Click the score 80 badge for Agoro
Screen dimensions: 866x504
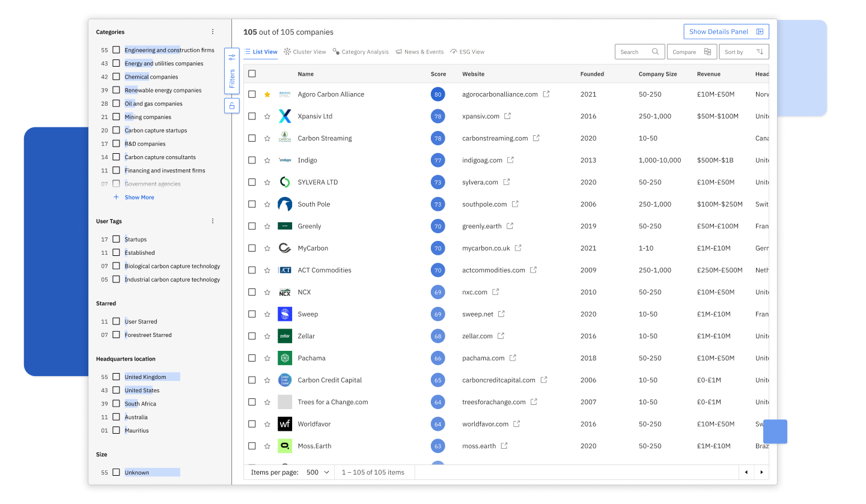tap(438, 94)
